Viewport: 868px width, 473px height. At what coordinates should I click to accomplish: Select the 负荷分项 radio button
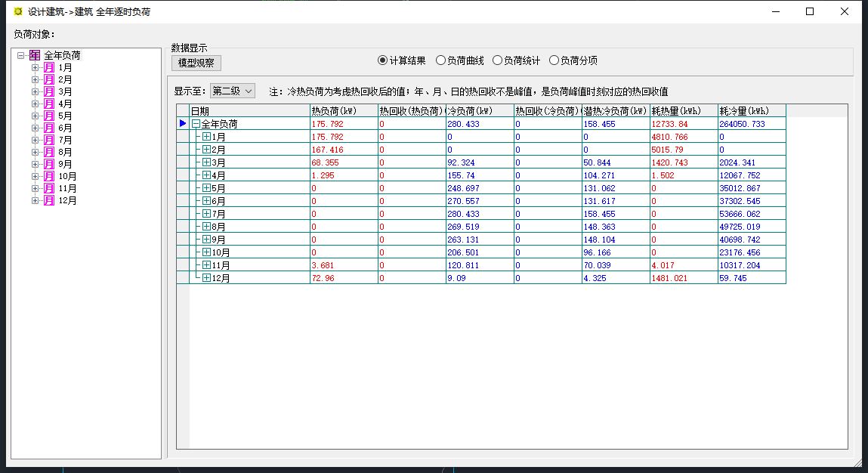tap(554, 60)
